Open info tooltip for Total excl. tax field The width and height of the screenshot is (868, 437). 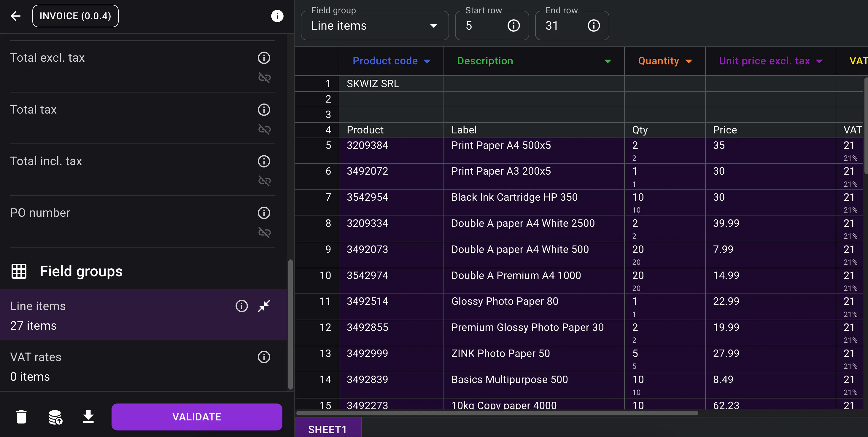click(264, 58)
